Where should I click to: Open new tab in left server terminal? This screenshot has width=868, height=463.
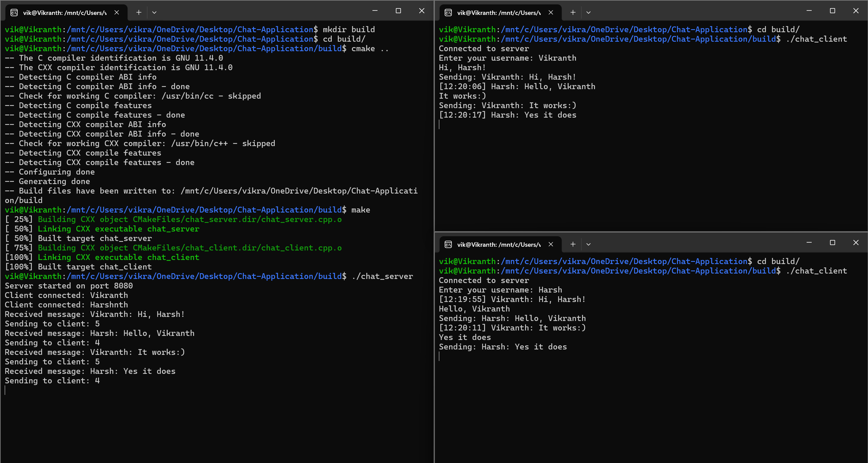click(x=139, y=13)
